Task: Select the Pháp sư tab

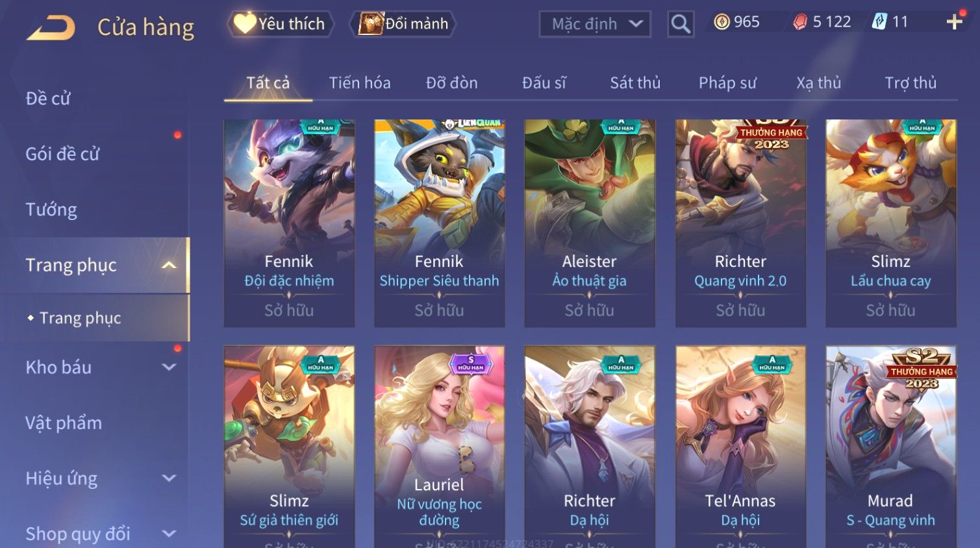Action: (727, 83)
